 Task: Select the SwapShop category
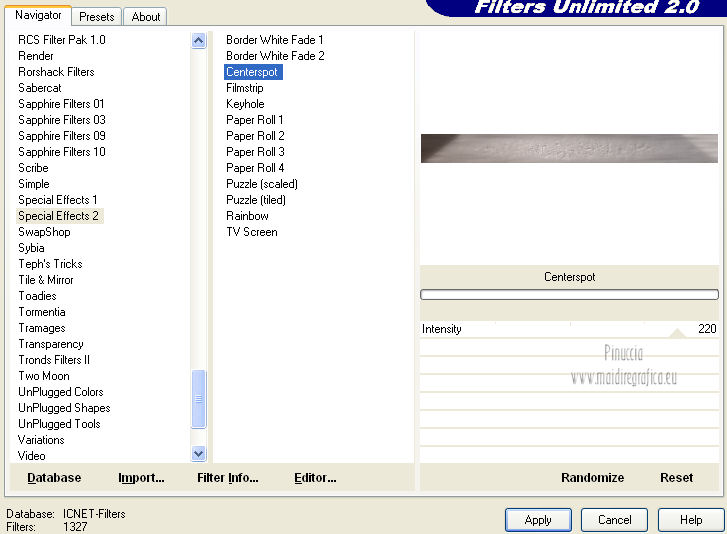44,232
